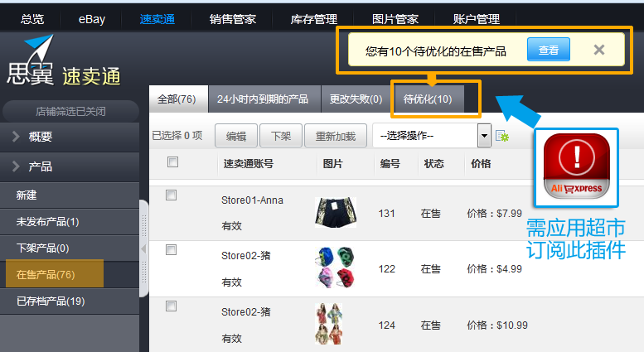
Task: Click the price 价格：$10.99
Action: pyautogui.click(x=497, y=325)
